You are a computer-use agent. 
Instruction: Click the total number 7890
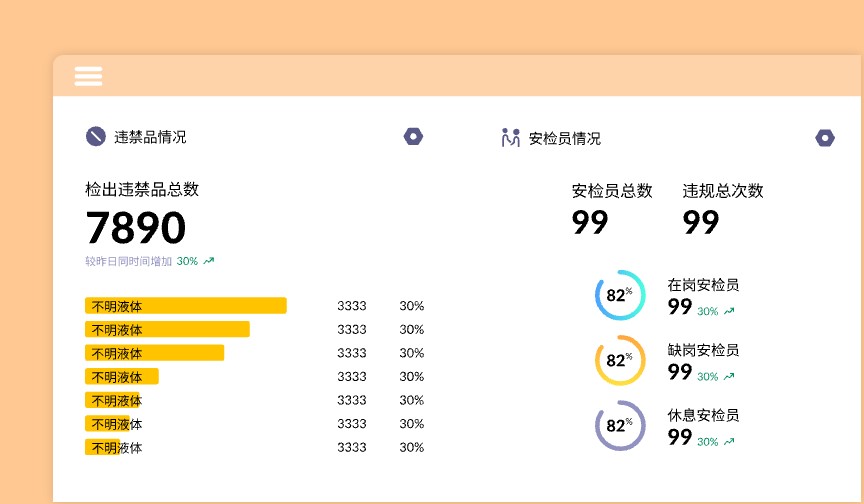coord(136,227)
